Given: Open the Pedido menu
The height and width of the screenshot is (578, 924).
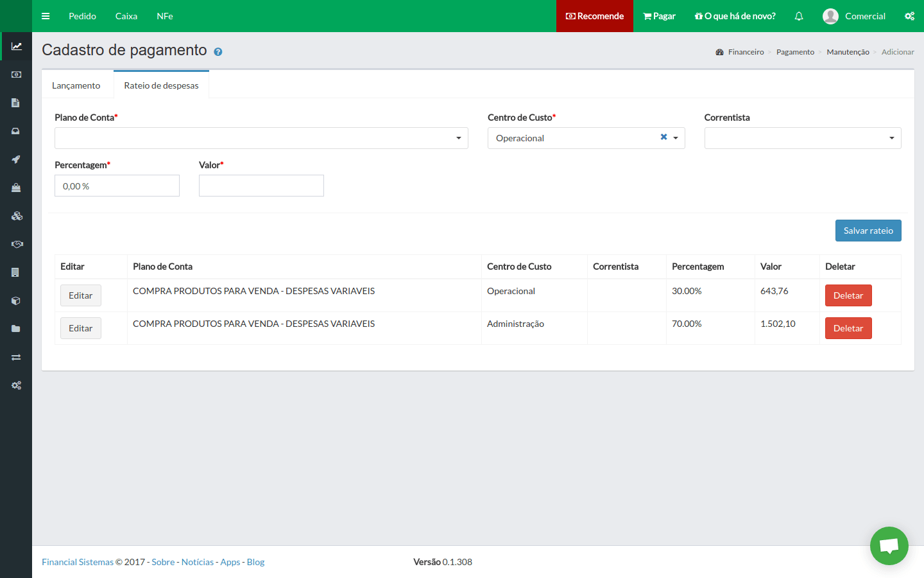Looking at the screenshot, I should coord(82,16).
